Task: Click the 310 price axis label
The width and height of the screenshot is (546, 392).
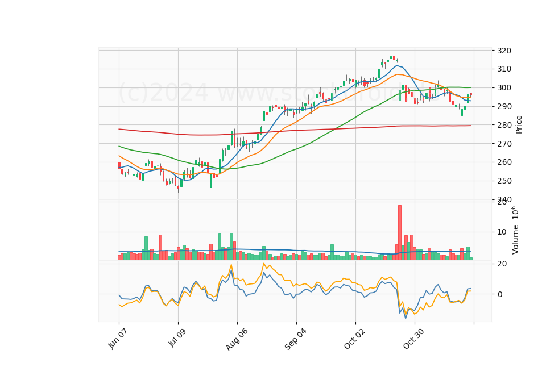Action: [x=504, y=69]
